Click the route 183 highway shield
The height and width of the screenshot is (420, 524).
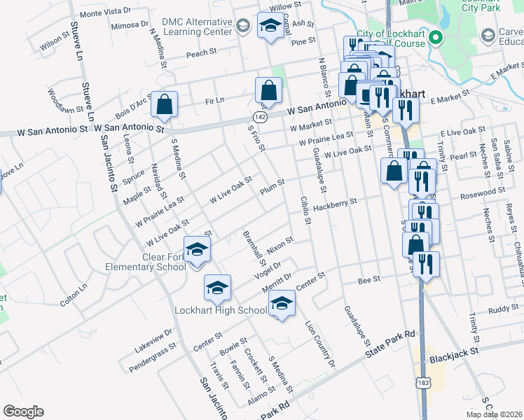[x=423, y=383]
